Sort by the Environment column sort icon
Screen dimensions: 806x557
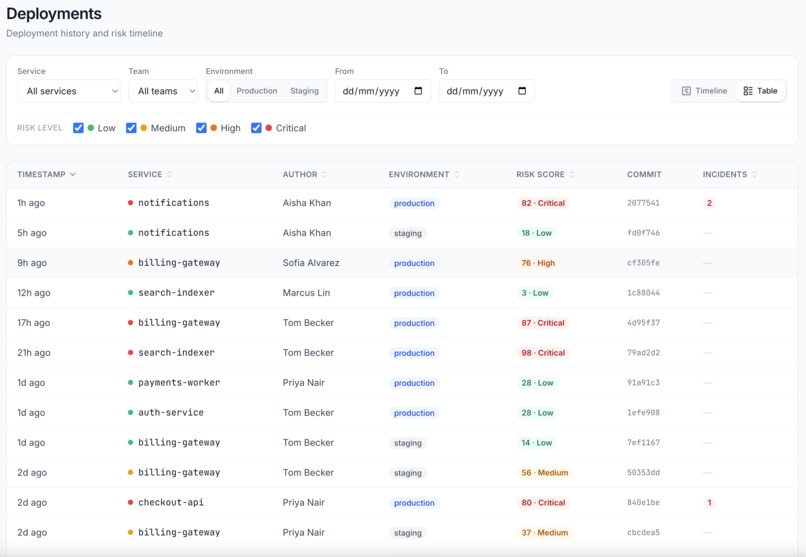click(x=456, y=174)
